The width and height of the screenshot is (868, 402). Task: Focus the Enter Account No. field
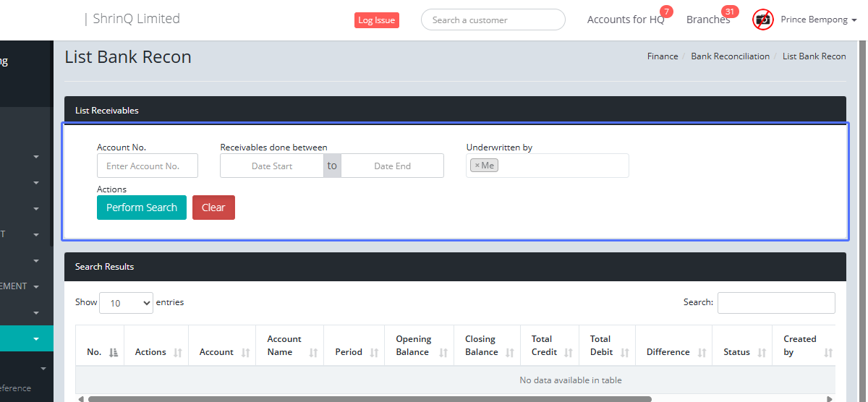click(148, 166)
